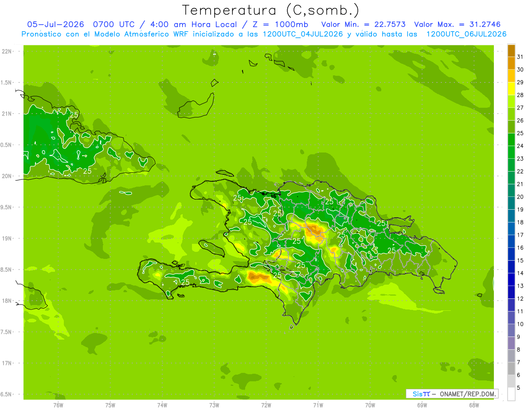532x411 pixels.
Task: Pick the purple swatch between 9 and 10
Action: coord(511,330)
